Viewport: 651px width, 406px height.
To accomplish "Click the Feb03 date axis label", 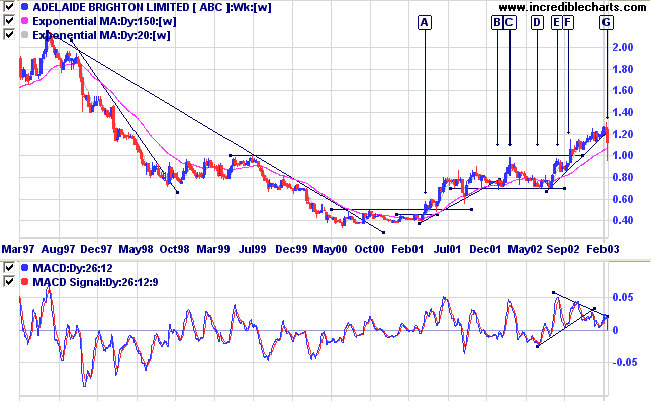I will tap(602, 249).
